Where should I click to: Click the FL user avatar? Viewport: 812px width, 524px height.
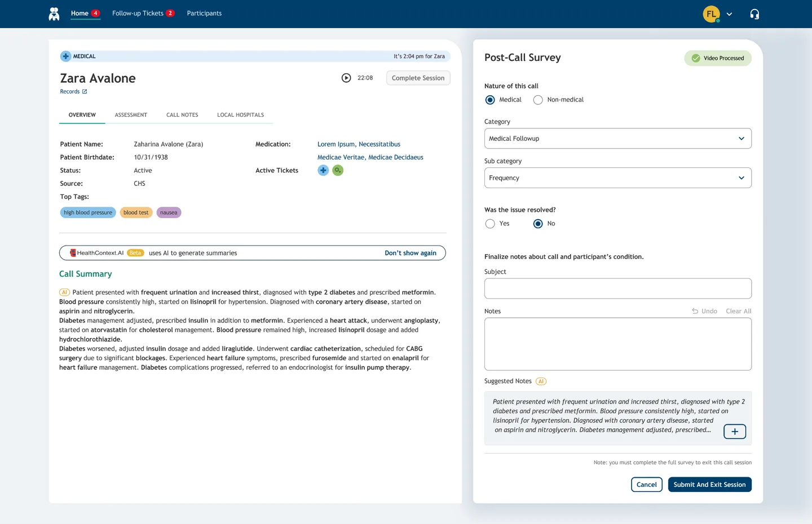(711, 14)
